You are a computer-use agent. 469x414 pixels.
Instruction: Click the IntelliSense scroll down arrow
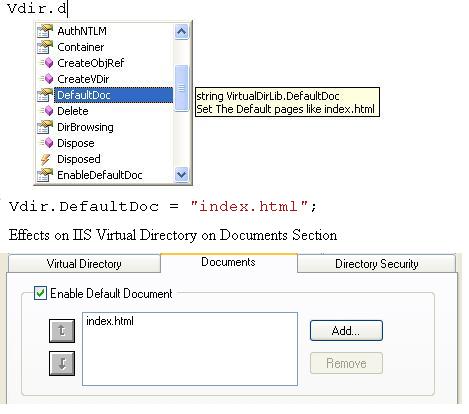point(182,174)
